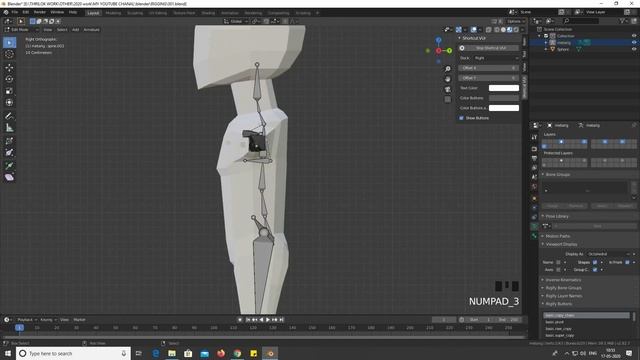Open the Item tab in the sidebar

coord(524,42)
